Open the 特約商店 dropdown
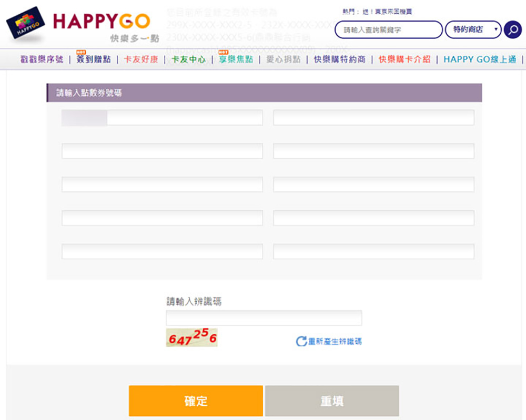 (473, 30)
